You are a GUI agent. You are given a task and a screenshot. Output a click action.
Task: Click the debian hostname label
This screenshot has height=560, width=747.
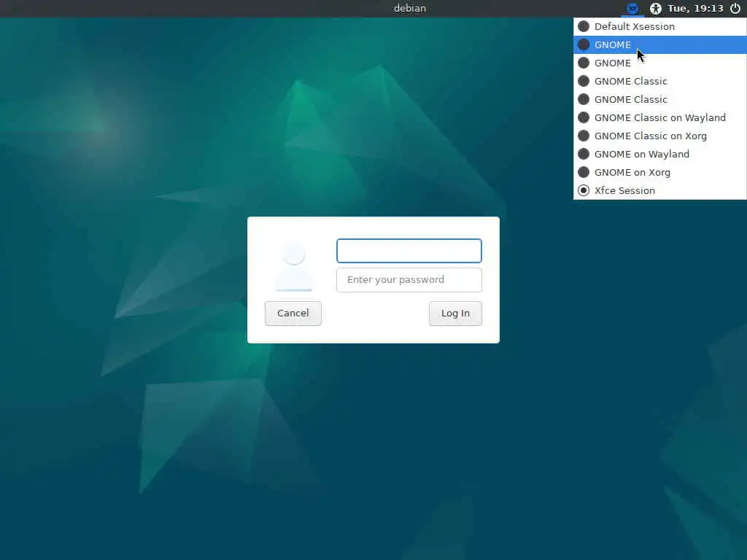coord(410,9)
